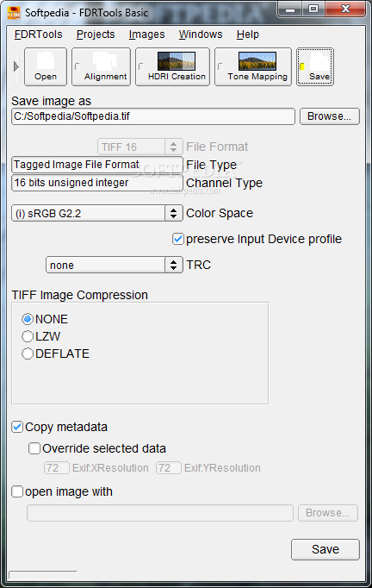Toggle the Copy metadata checkbox

click(17, 427)
